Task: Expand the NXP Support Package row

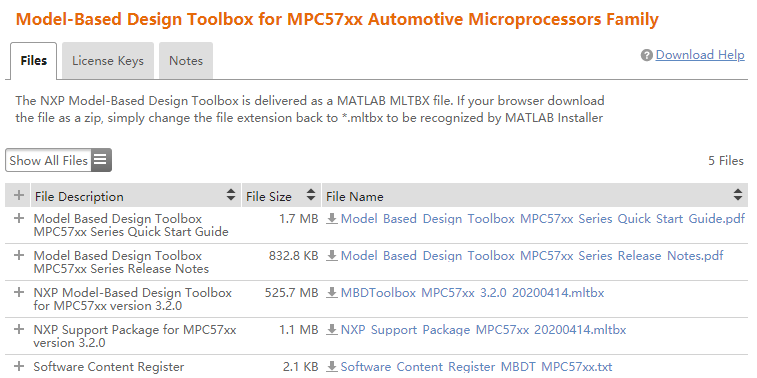Action: [19, 329]
